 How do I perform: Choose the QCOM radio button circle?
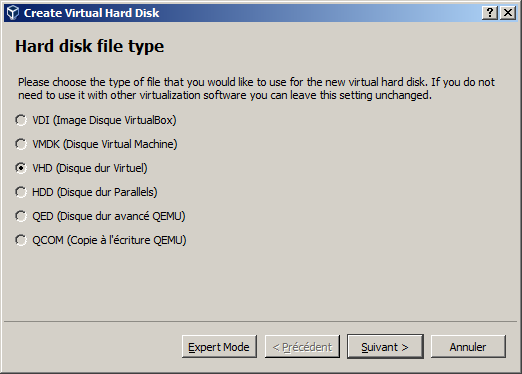point(21,240)
